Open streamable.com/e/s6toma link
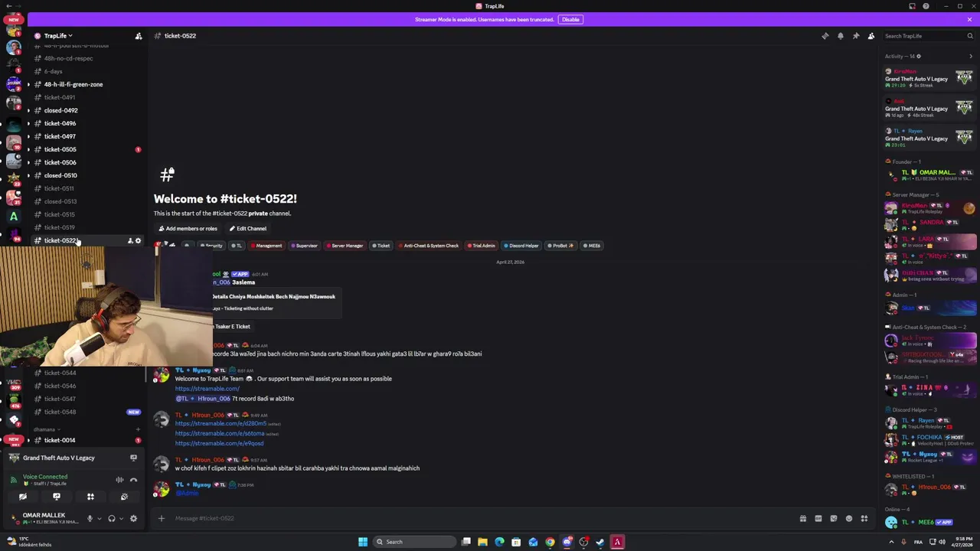 220,433
